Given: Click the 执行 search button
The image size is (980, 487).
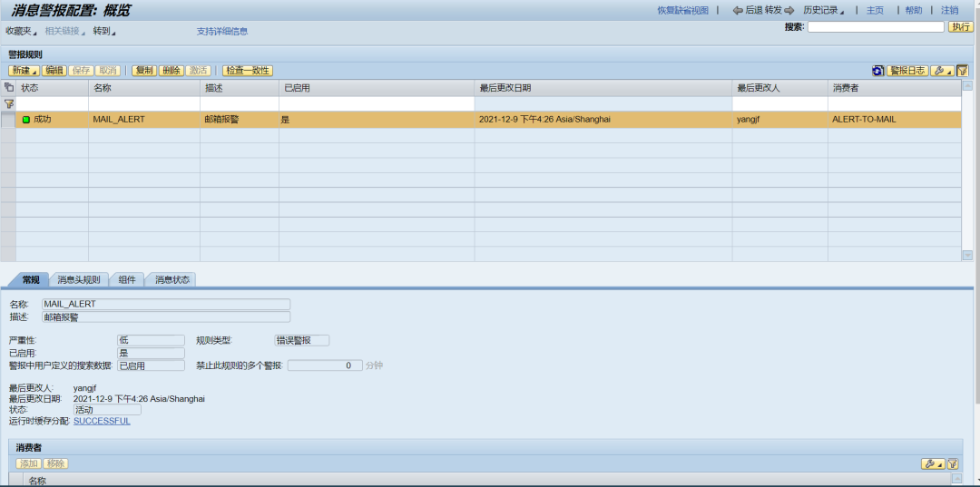Looking at the screenshot, I should pyautogui.click(x=961, y=27).
